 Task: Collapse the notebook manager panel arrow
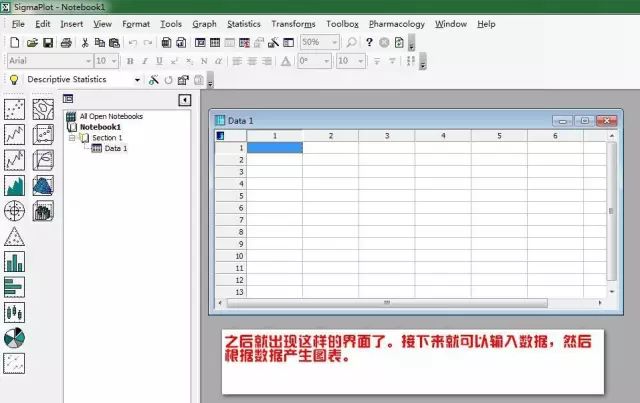(x=184, y=100)
